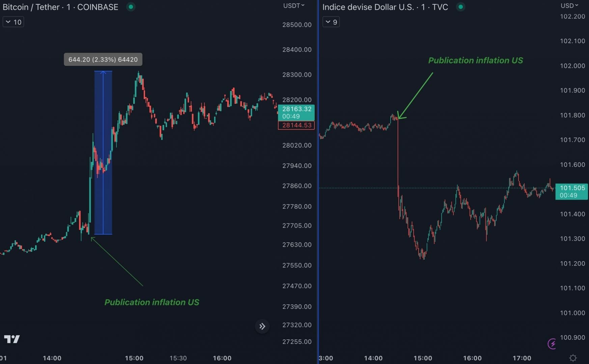Open the USD currency dropdown

click(569, 6)
